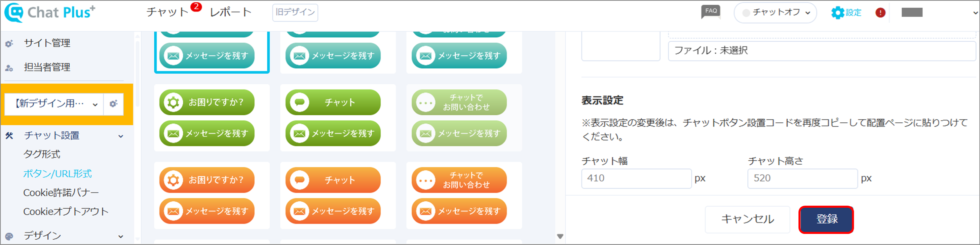The image size is (980, 245).
Task: Click the チャット設置 tools icon
Action: [x=9, y=135]
